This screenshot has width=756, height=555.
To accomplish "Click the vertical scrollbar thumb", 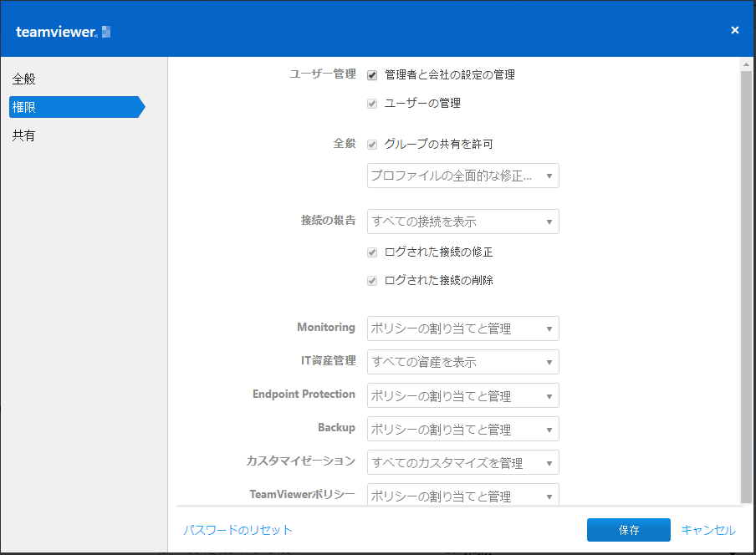I will (746, 287).
